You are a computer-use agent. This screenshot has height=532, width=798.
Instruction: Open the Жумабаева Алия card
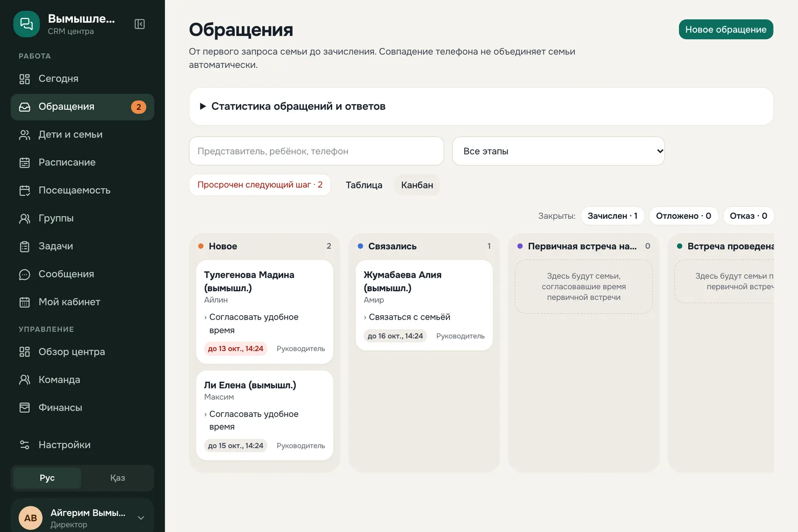point(424,305)
